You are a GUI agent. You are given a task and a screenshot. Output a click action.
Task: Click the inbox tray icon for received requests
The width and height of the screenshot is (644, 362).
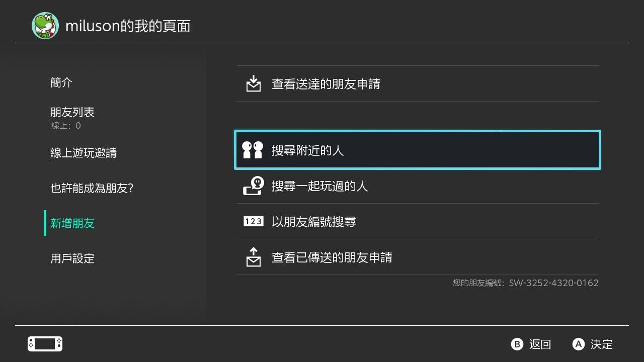pyautogui.click(x=254, y=83)
